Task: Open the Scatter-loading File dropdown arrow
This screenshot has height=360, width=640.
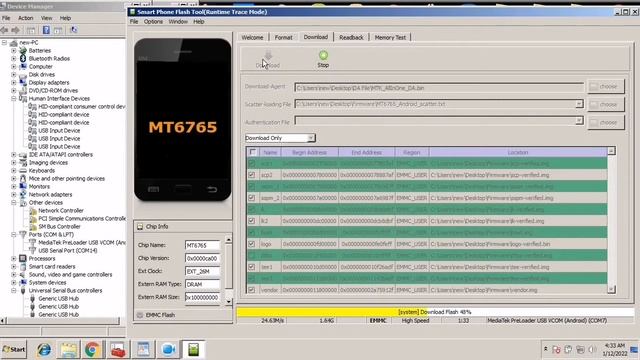Action: tap(579, 104)
